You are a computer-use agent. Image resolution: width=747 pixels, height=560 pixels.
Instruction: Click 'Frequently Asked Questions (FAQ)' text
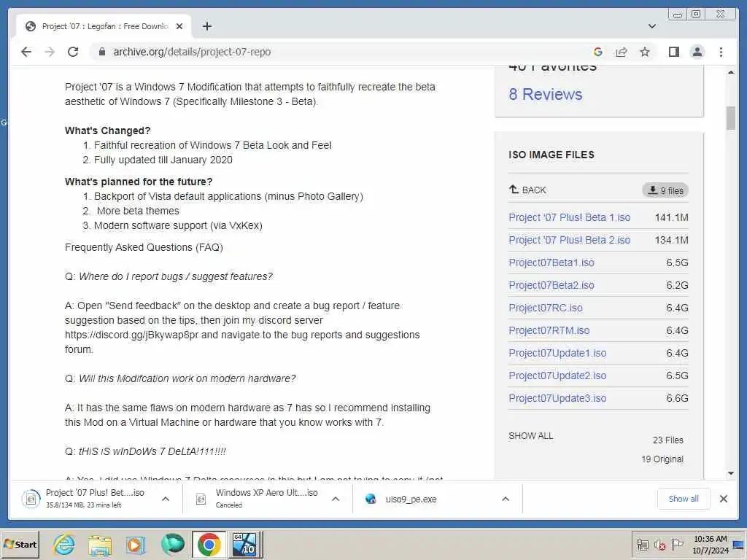click(x=144, y=247)
